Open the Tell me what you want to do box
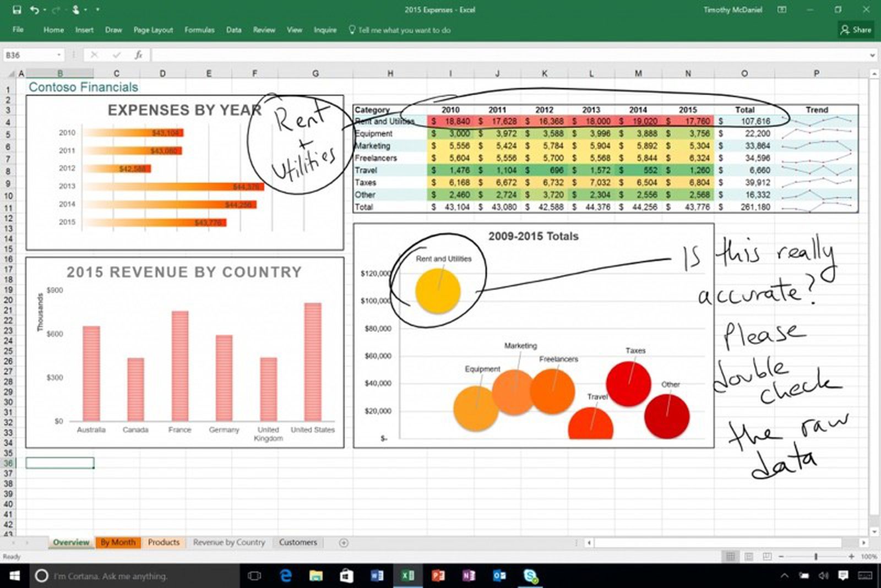Viewport: 881px width, 588px height. pos(402,30)
